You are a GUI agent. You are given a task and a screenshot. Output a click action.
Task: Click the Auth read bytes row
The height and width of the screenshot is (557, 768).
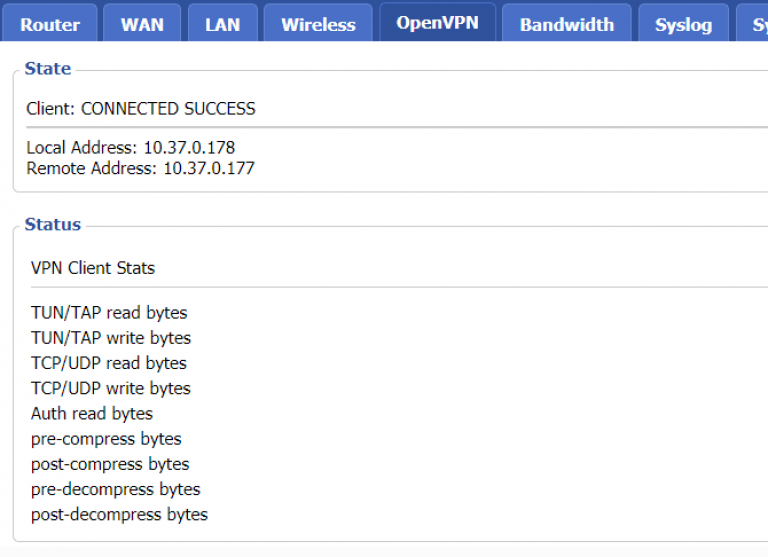pos(92,413)
